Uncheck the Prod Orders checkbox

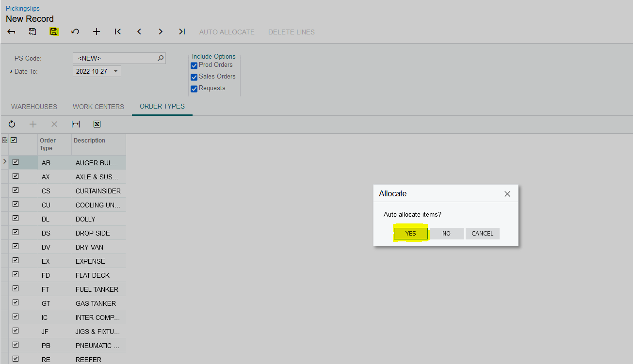[x=194, y=65]
